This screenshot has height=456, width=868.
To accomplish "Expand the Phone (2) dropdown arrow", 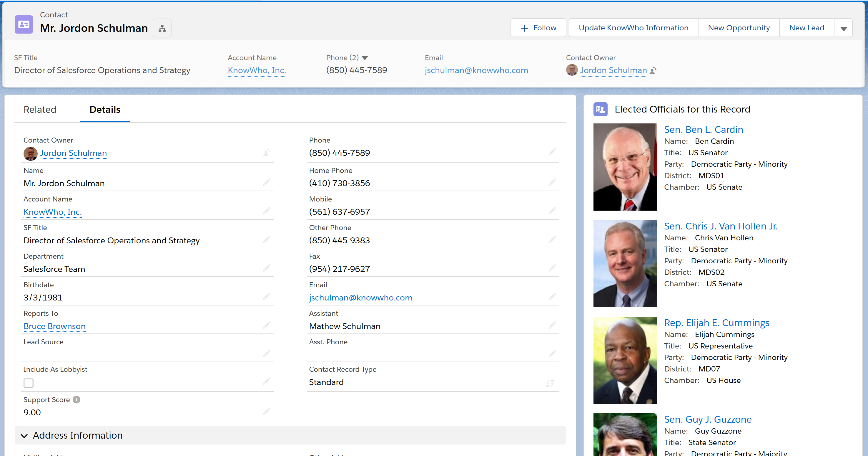I will coord(365,58).
